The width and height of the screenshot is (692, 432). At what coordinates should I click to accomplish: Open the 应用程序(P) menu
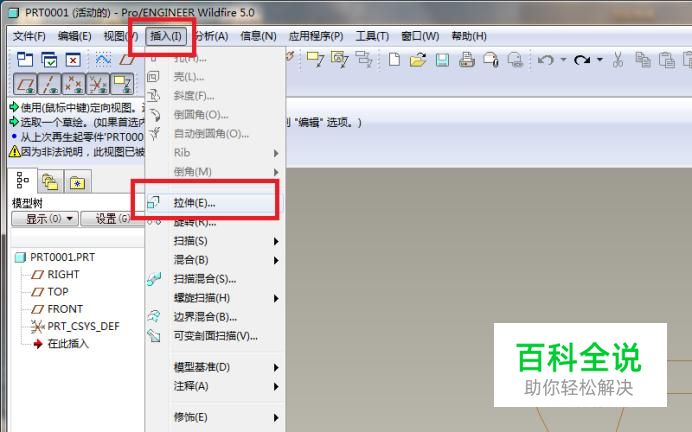point(316,36)
